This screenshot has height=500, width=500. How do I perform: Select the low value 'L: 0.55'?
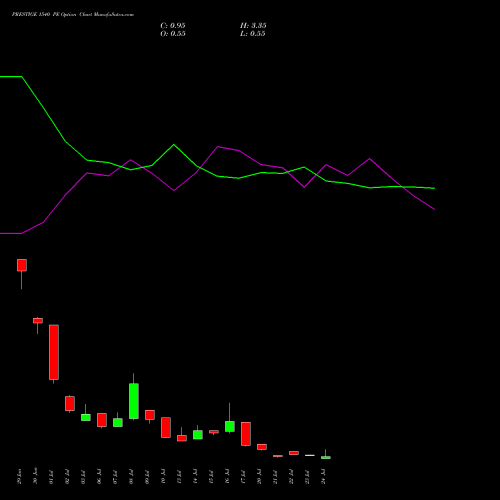click(x=253, y=34)
